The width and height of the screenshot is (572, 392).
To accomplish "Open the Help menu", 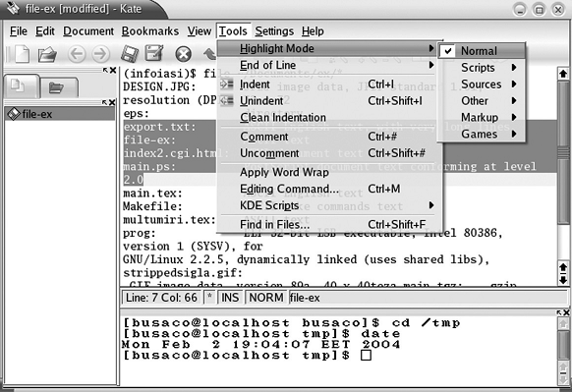I will tap(313, 31).
